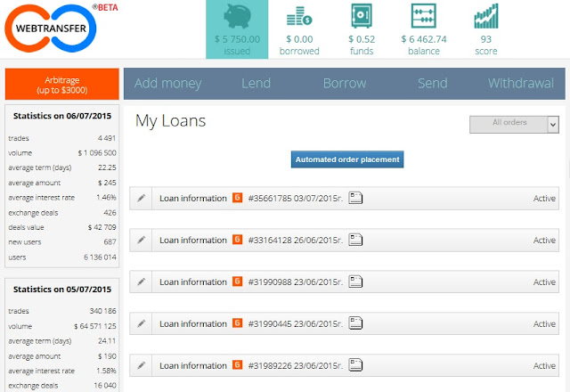Click the trades value 340 186
The height and width of the screenshot is (392, 570).
tap(103, 311)
